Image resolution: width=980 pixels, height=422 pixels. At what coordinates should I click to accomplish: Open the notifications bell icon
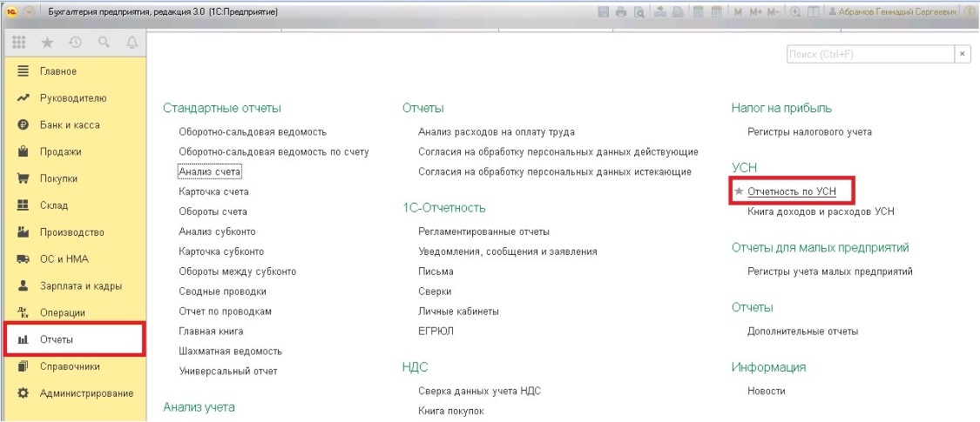click(132, 43)
